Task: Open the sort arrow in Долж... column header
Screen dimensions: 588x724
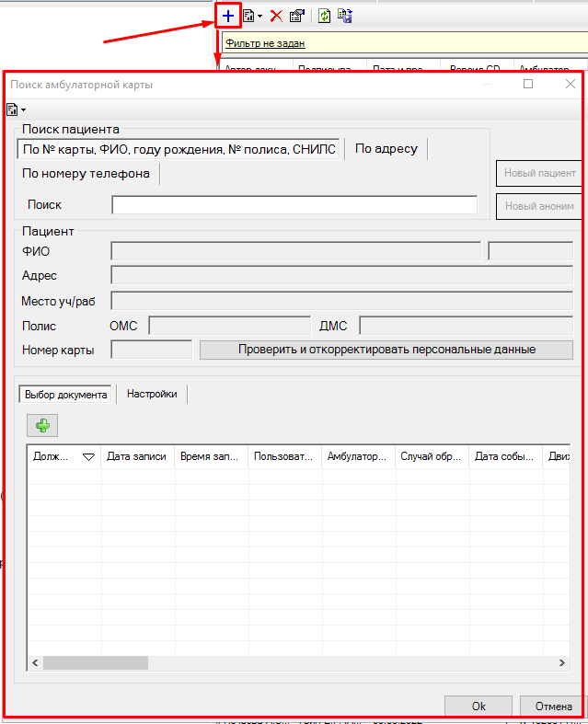Action: click(89, 456)
